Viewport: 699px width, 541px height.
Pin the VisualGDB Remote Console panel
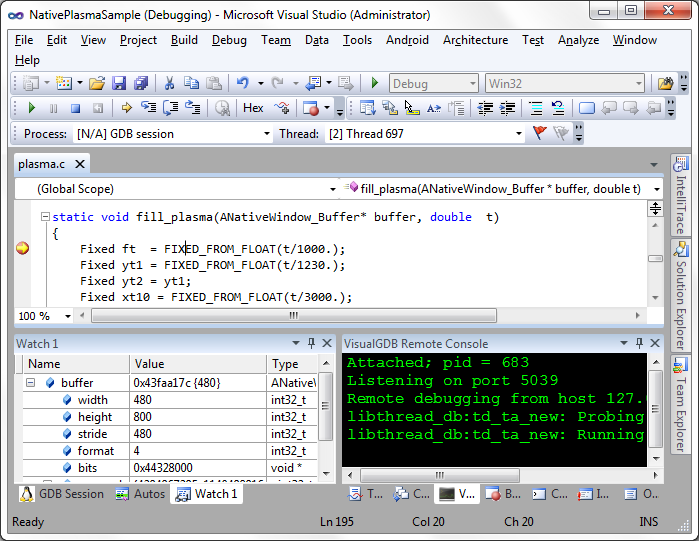[x=639, y=343]
